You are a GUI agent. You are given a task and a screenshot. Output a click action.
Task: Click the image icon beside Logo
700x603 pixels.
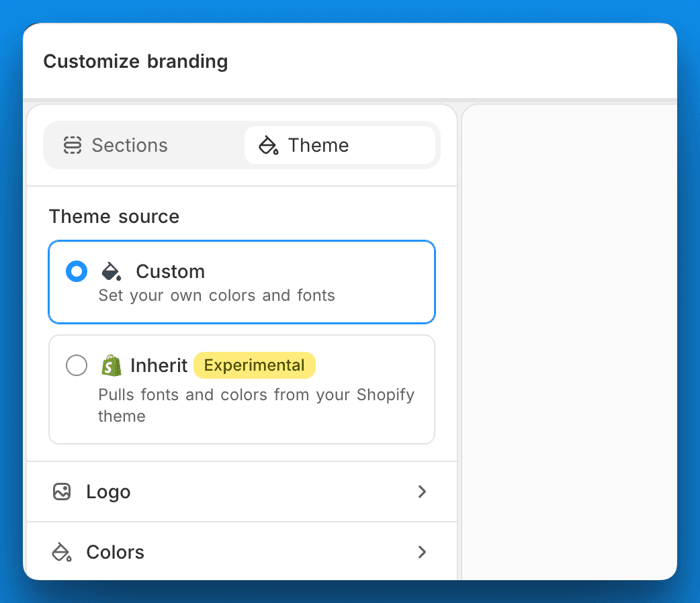pyautogui.click(x=62, y=492)
